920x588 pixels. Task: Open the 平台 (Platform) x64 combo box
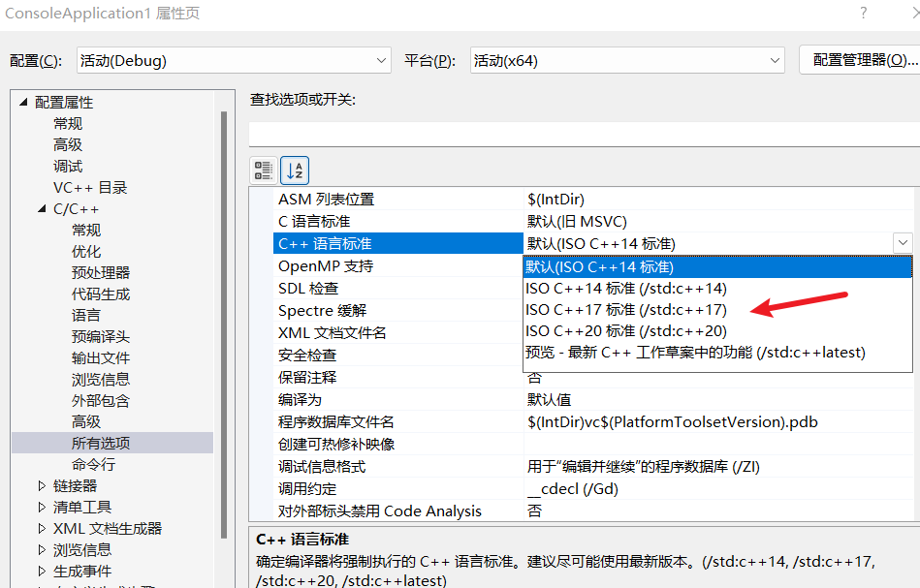627,60
